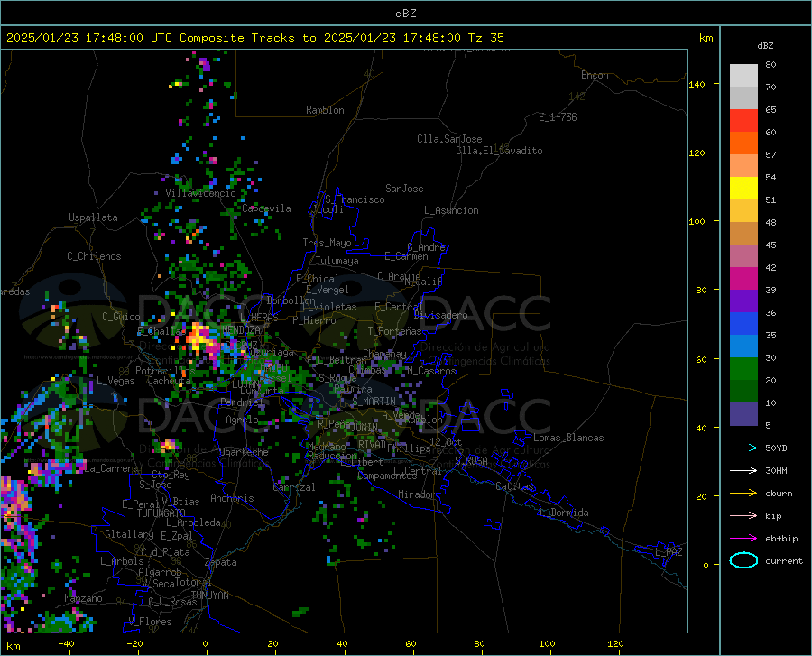Click the S_MARTIN place label
This screenshot has width=812, height=656.
(374, 402)
